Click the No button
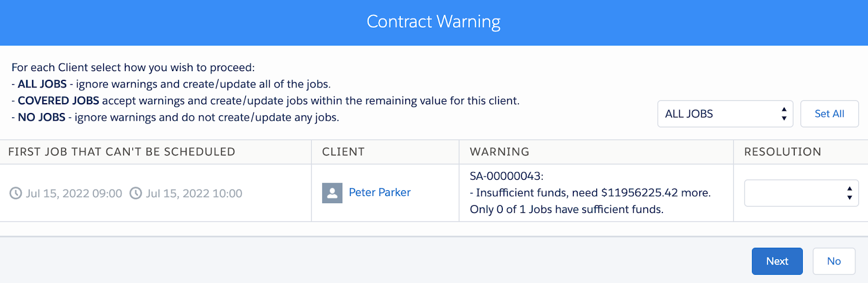868x283 pixels. [834, 261]
